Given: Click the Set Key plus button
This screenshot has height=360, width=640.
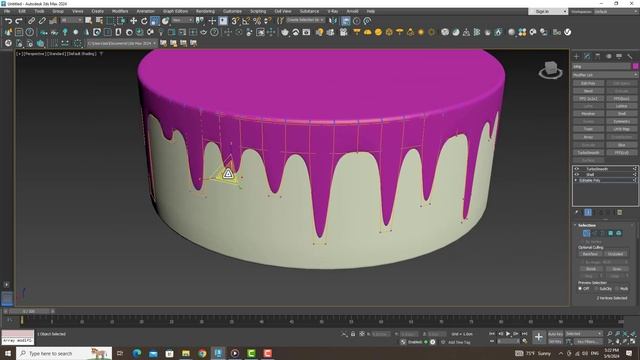Looking at the screenshot, I should coord(539,337).
